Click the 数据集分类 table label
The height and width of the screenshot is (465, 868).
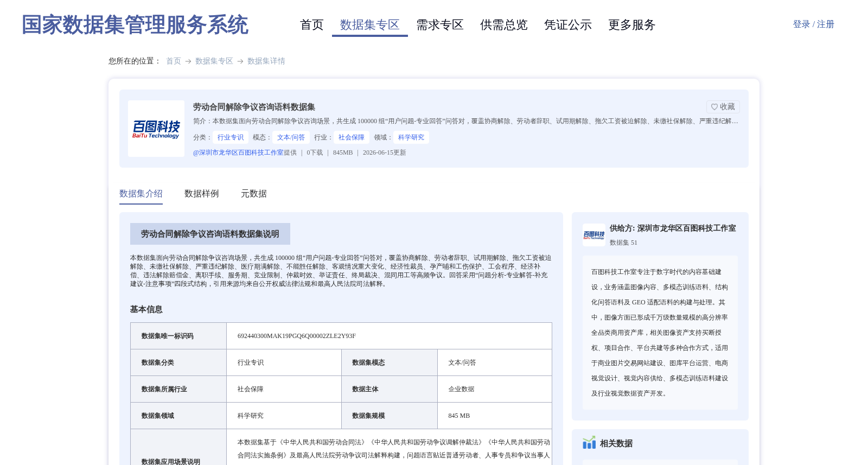coord(158,362)
